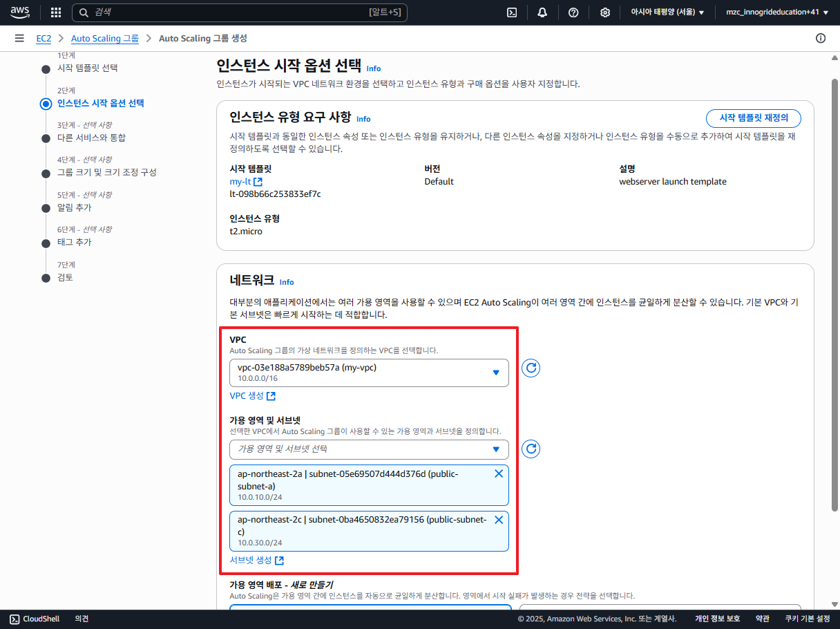Open 쿠키 기본 설정 footer link

(808, 619)
